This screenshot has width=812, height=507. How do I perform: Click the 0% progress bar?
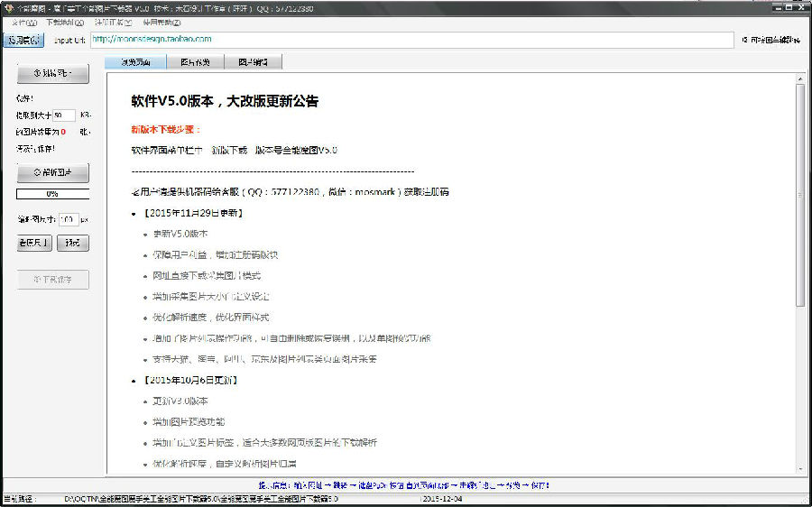52,193
